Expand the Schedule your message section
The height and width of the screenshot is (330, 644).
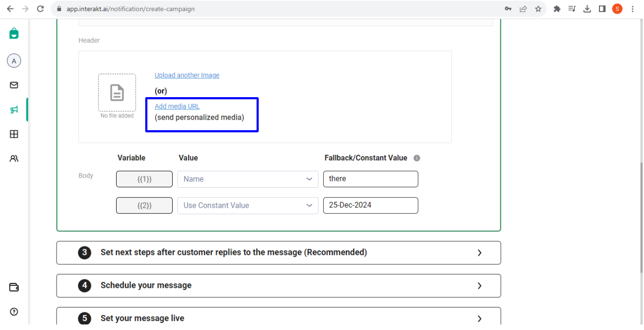[x=278, y=285]
